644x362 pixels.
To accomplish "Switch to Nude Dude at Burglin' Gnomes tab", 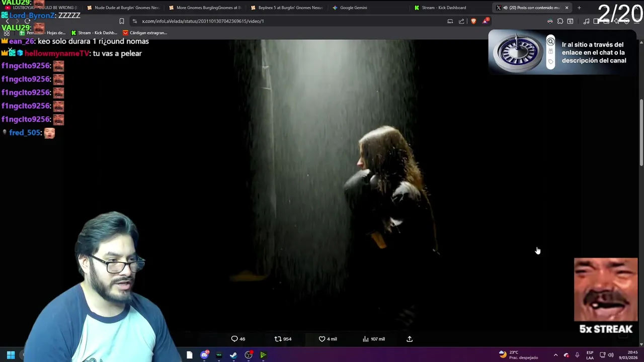I will [x=123, y=8].
